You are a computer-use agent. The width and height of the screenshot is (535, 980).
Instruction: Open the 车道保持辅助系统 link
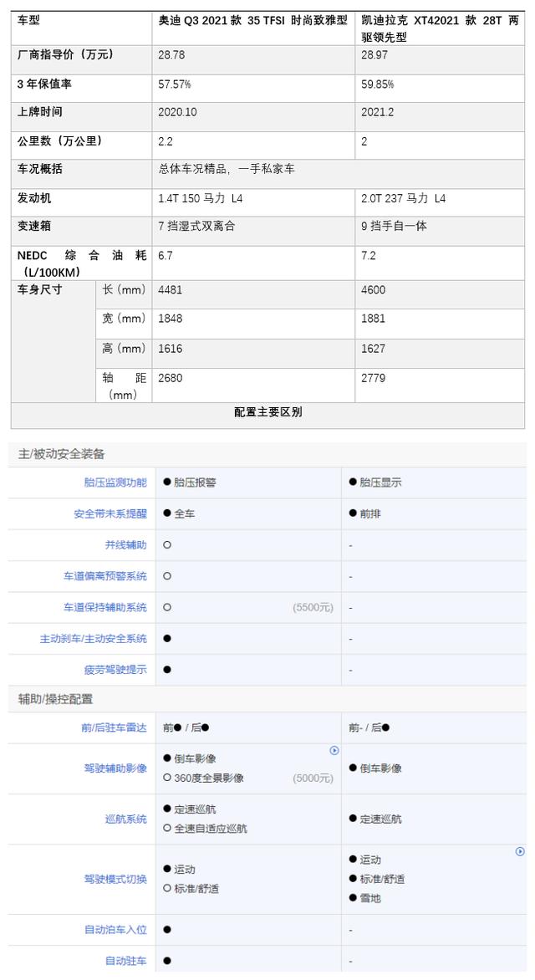105,608
